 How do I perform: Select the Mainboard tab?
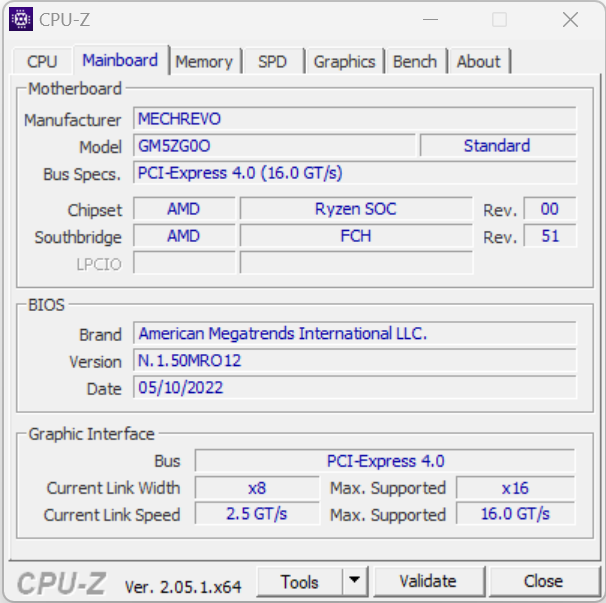120,60
